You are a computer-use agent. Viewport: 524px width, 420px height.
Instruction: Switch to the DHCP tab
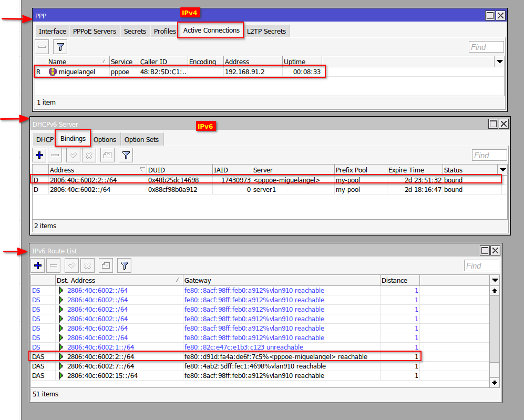(45, 139)
